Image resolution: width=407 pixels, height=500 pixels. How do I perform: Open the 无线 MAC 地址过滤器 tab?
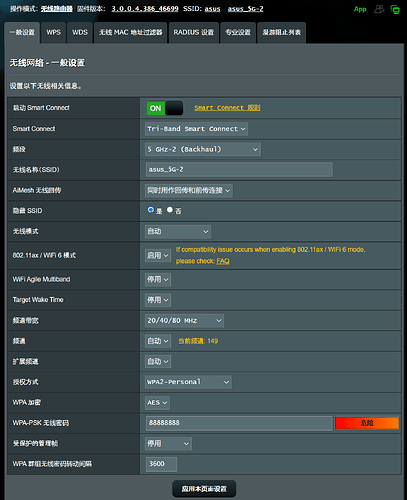click(131, 33)
